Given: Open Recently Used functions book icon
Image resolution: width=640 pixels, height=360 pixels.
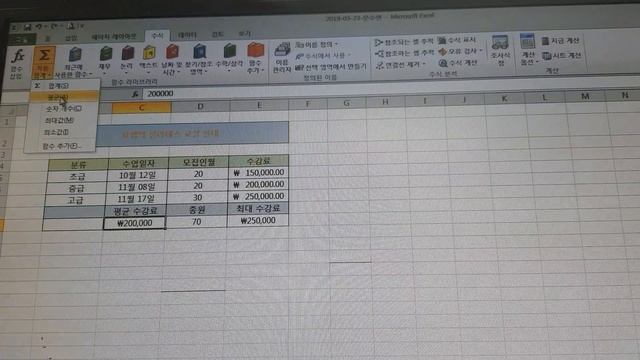Looking at the screenshot, I should (75, 54).
